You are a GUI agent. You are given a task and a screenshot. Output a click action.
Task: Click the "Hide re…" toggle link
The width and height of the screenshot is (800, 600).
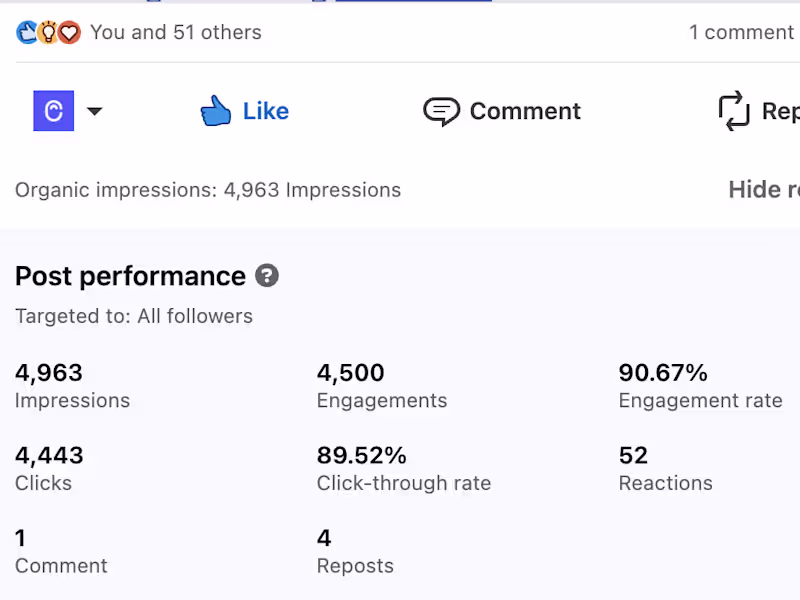tap(763, 190)
